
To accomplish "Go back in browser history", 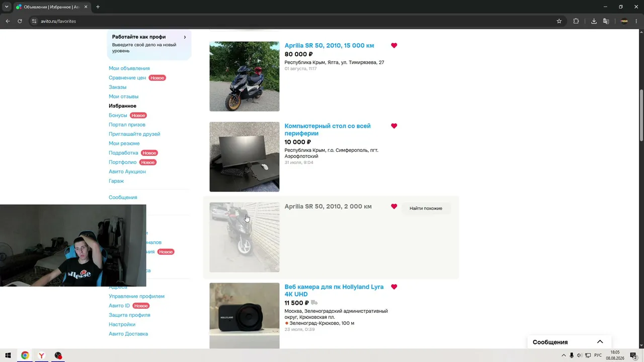I will pos(8,21).
